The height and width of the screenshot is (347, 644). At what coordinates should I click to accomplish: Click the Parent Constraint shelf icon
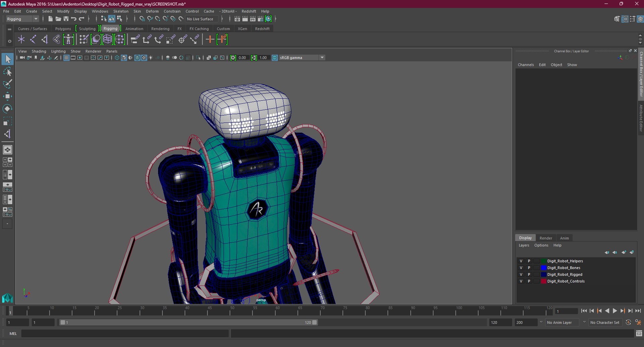tap(135, 40)
